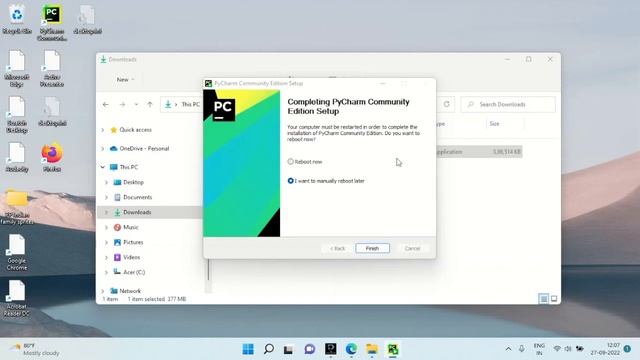The width and height of the screenshot is (640, 360).
Task: Click the Finish button in setup
Action: point(372,248)
